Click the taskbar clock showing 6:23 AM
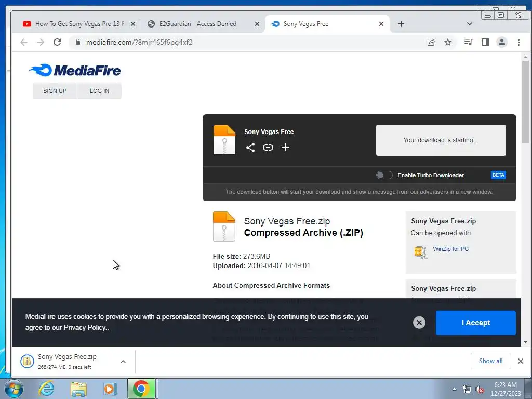Screen dimensions: 532x399 506,389
